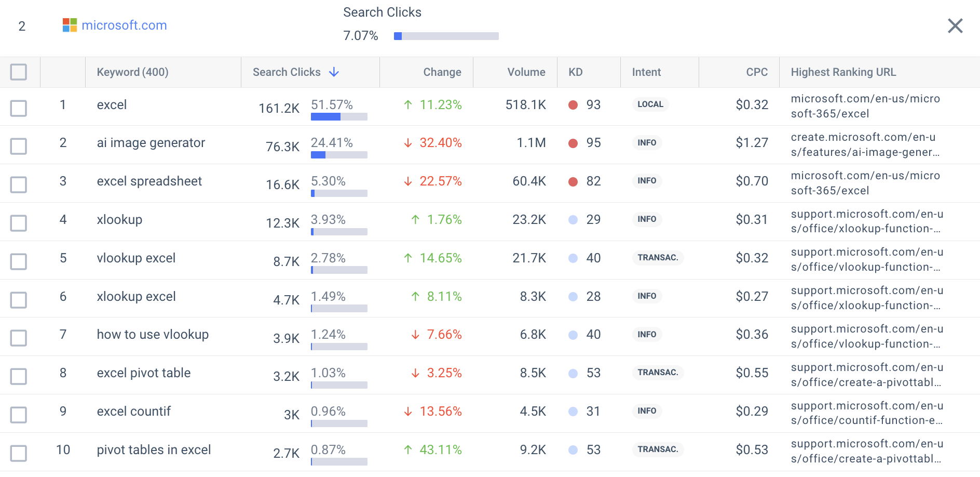This screenshot has height=477, width=980.
Task: Click the TRANSAC. badge for vlookup excel
Action: (658, 258)
